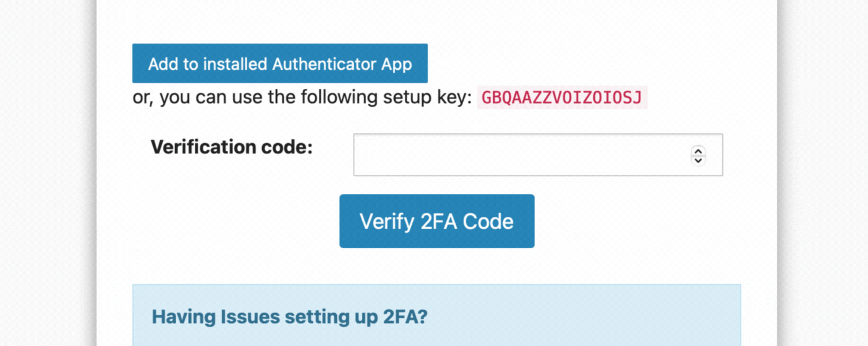Click the word Authenticator in the top button
Image resolution: width=868 pixels, height=346 pixels.
(324, 64)
